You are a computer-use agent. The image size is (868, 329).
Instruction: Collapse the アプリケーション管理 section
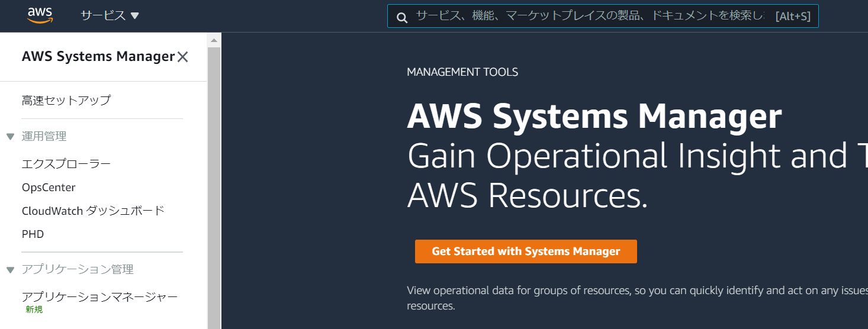10,270
